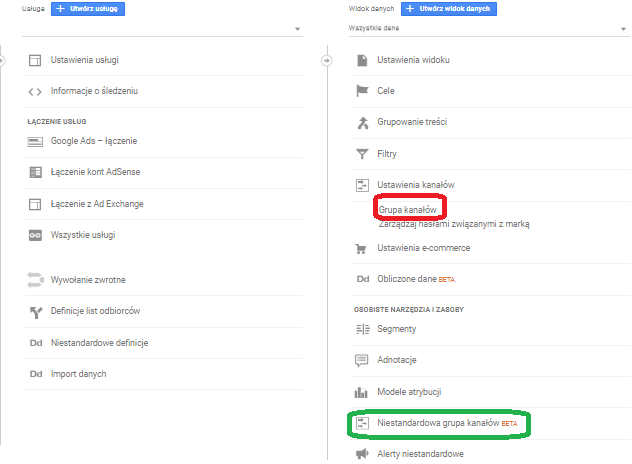The width and height of the screenshot is (632, 464).
Task: Click the Google Ads – łączenie icon
Action: (x=35, y=141)
